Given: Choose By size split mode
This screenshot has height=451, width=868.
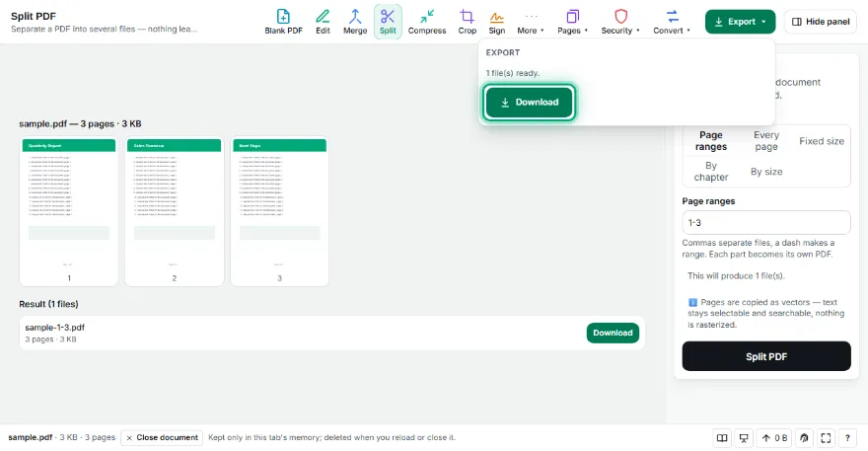Looking at the screenshot, I should pyautogui.click(x=766, y=171).
